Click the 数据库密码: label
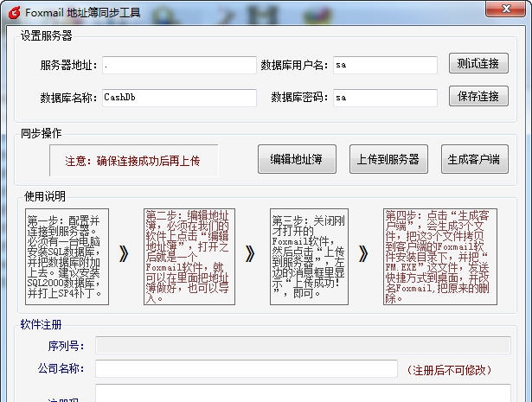532x402 pixels. coord(299,98)
